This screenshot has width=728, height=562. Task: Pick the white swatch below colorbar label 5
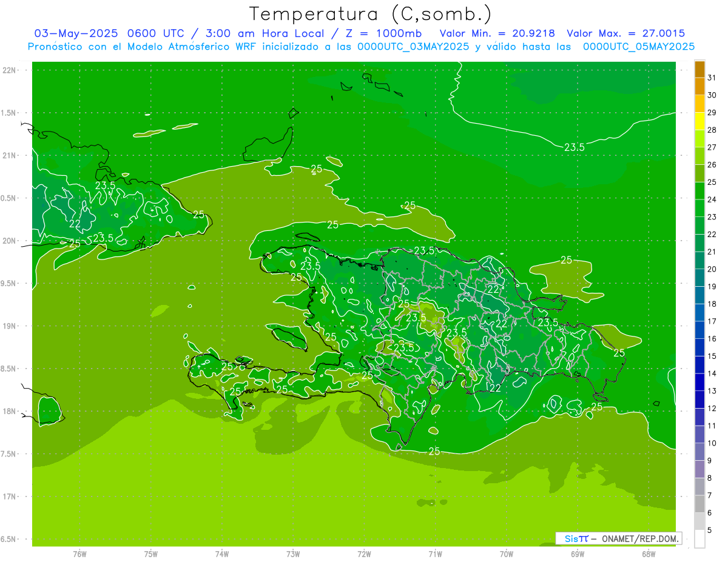pos(699,538)
